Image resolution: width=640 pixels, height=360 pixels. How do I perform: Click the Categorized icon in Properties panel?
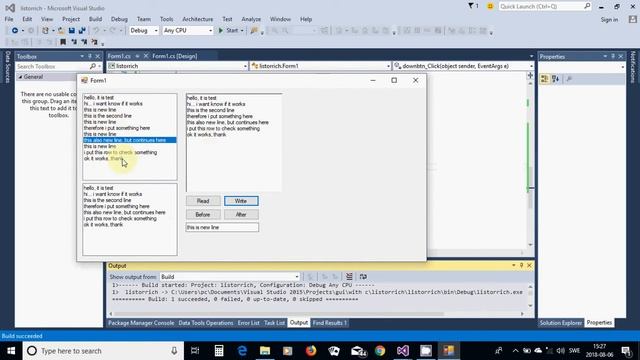click(544, 79)
